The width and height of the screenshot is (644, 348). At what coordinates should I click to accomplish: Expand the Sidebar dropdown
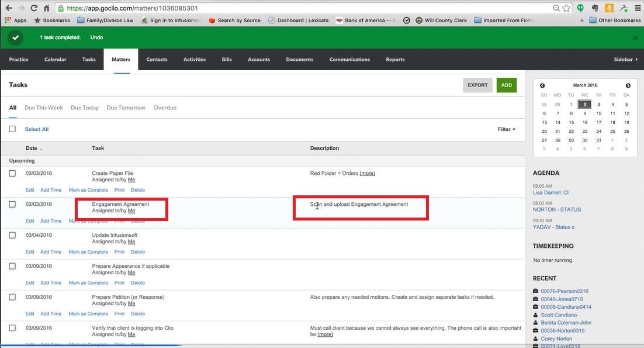pos(625,60)
